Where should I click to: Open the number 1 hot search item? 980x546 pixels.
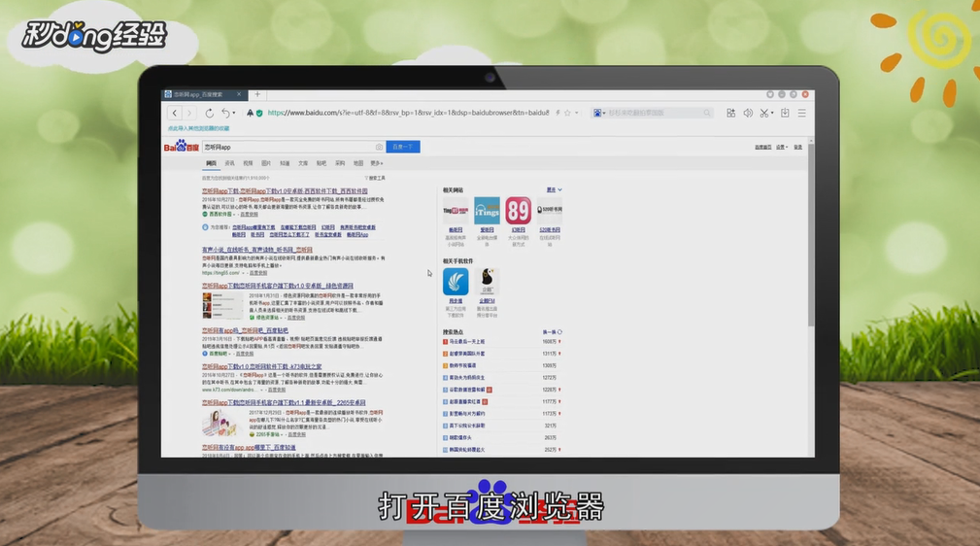click(467, 342)
